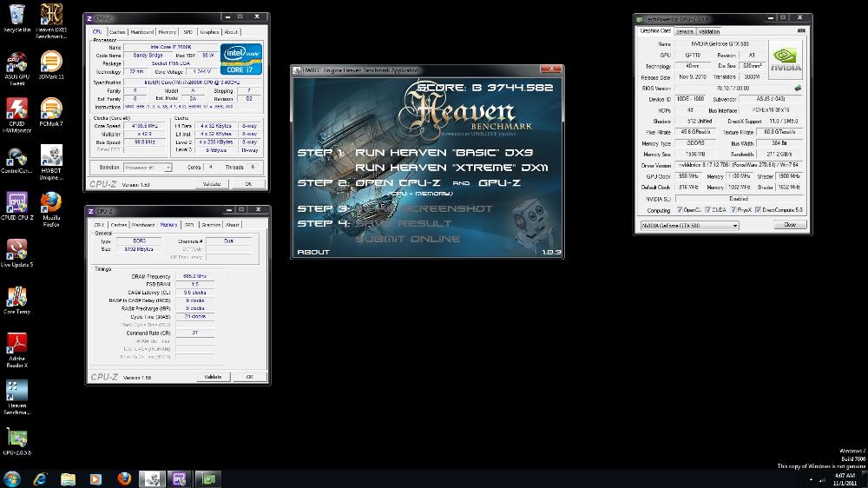868x488 pixels.
Task: Click Validate in the top CPU-Z window
Action: tap(212, 184)
